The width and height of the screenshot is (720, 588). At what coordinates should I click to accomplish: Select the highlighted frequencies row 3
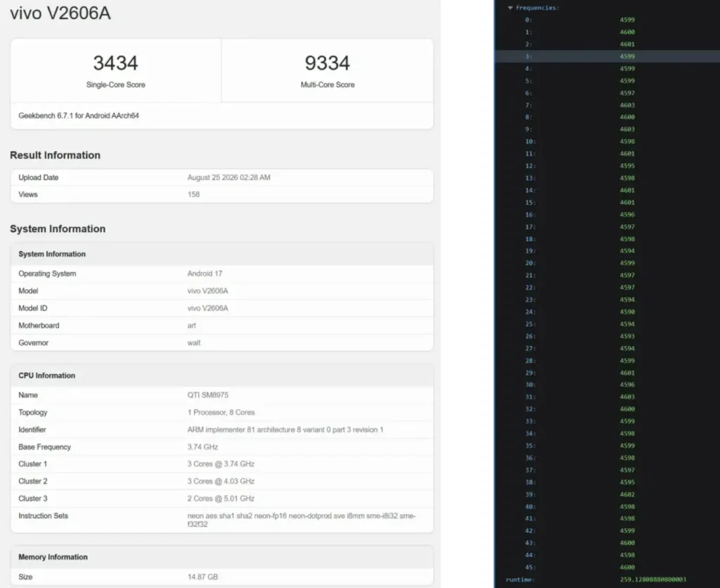[x=607, y=56]
